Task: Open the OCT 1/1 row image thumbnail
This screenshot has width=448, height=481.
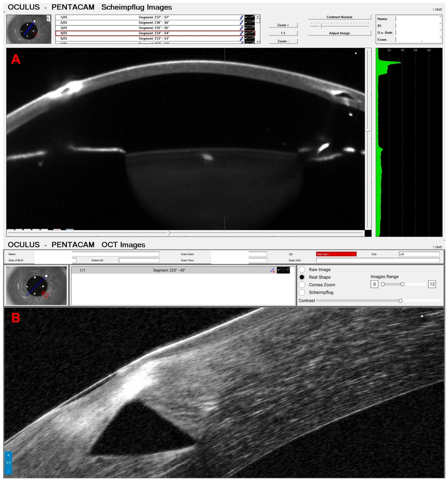Action: point(283,270)
